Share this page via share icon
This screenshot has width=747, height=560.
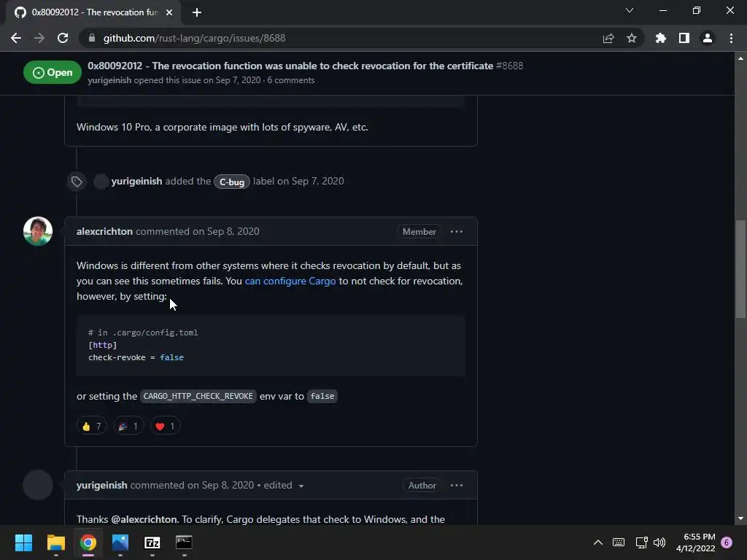[608, 38]
